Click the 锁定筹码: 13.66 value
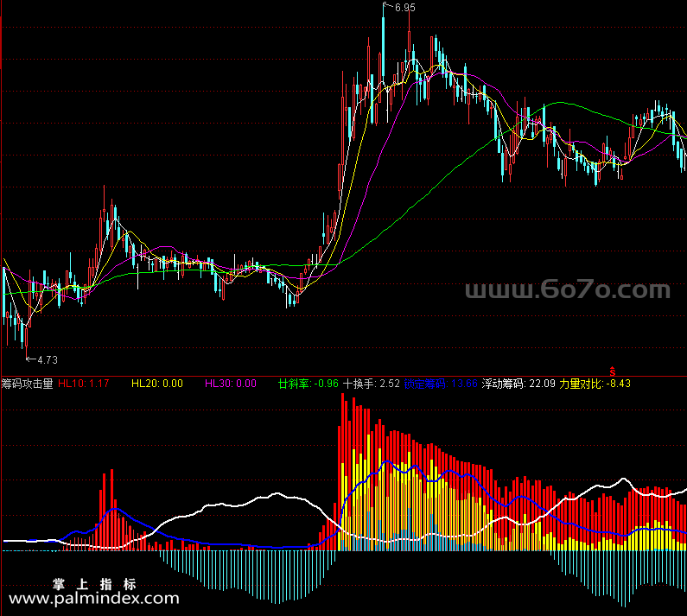Image resolution: width=687 pixels, height=616 pixels. click(441, 384)
